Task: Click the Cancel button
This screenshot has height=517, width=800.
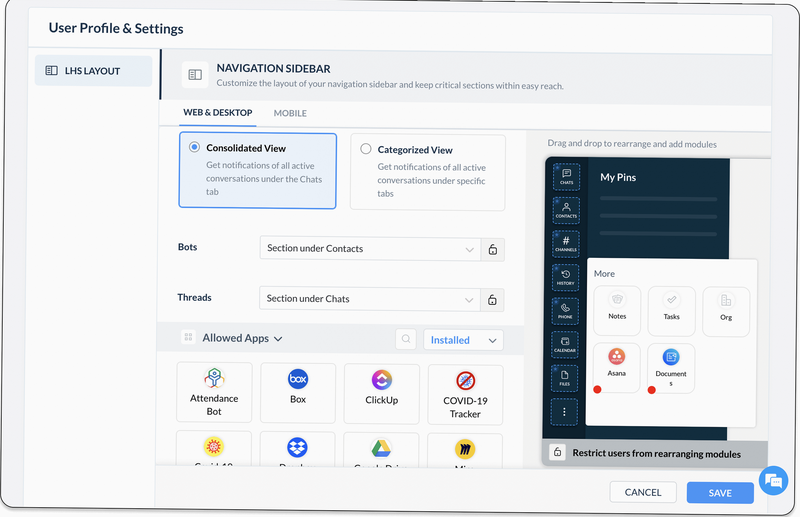Action: [643, 493]
